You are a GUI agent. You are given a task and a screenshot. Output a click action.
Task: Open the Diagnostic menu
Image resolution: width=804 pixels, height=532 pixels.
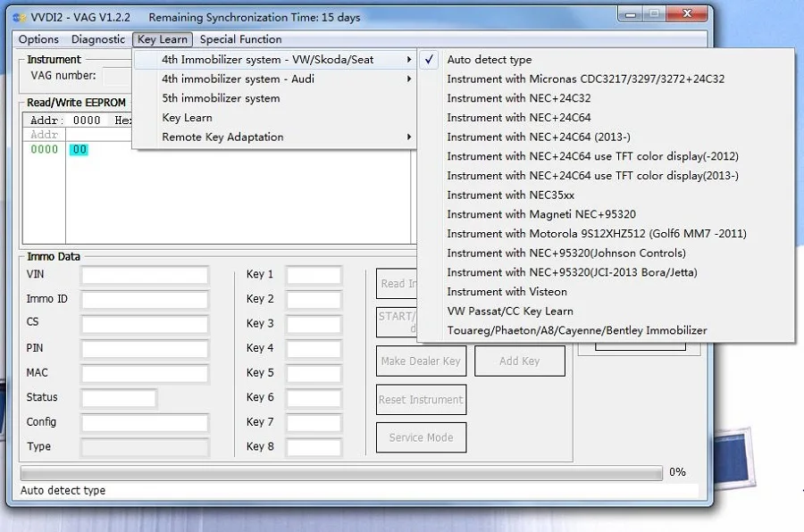pos(98,39)
